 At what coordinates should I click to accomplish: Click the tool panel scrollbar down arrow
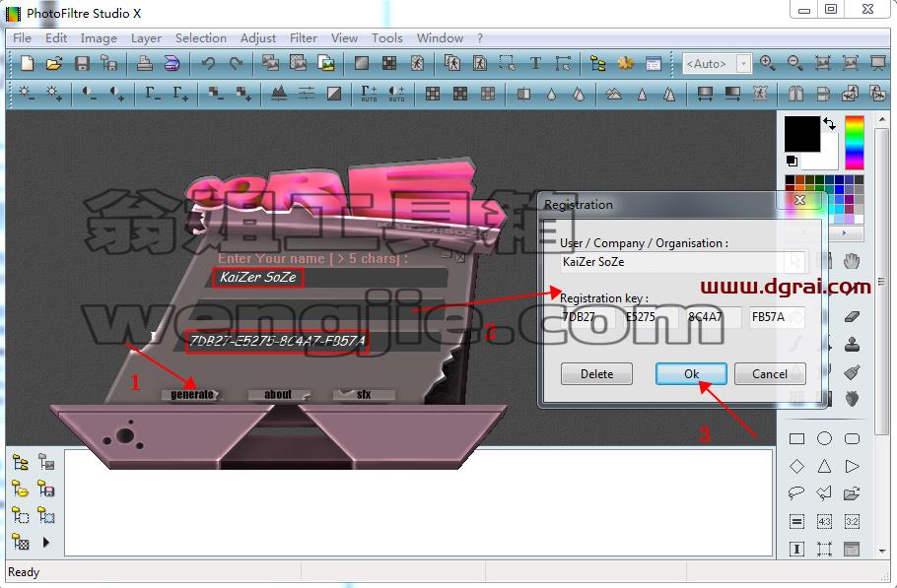(x=881, y=551)
